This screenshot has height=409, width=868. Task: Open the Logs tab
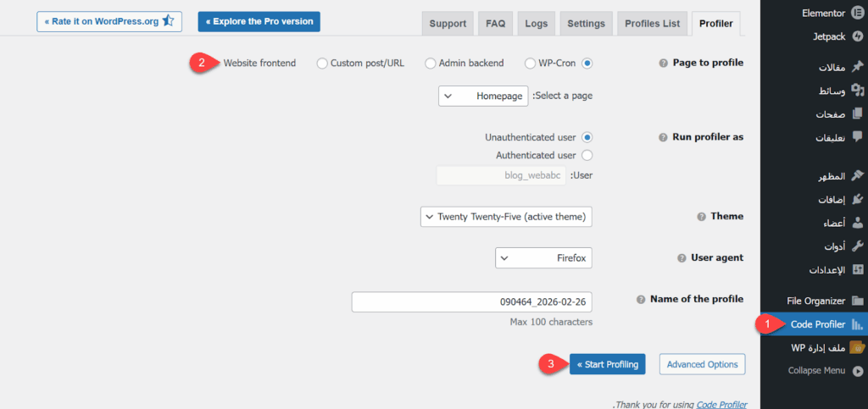click(x=536, y=24)
